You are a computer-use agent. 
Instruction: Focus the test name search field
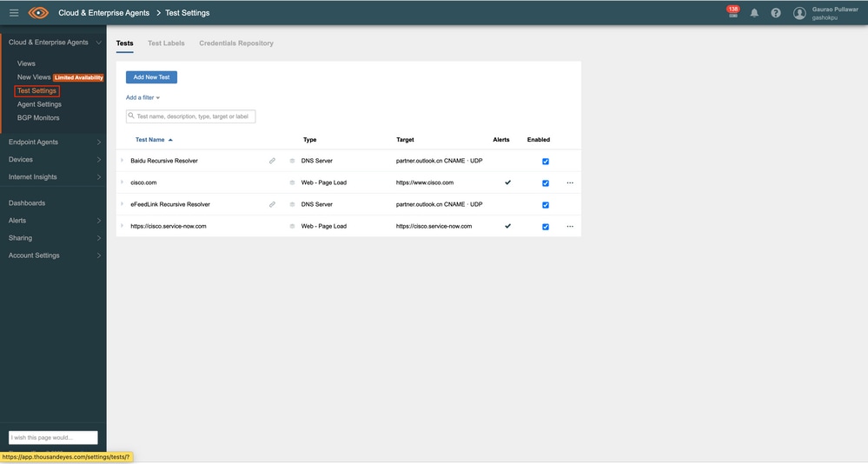click(x=191, y=116)
